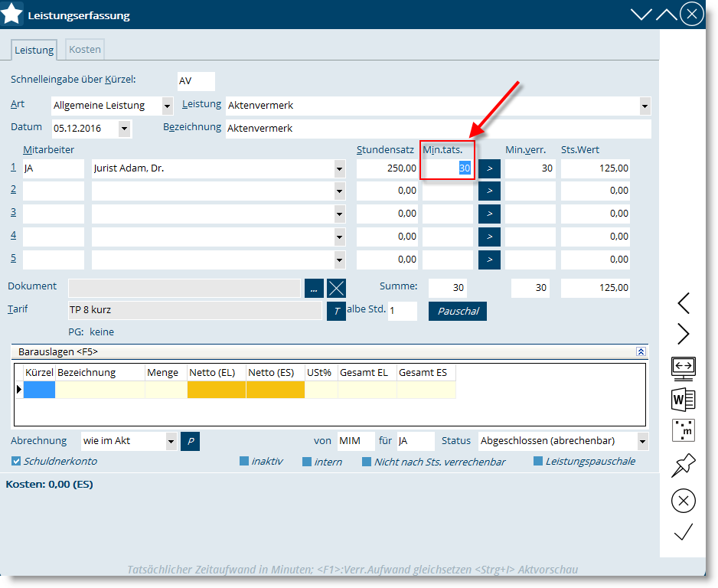Collapse the Barauslagen panel with the double-chevron icon
Viewport: 718px width, 588px height.
click(641, 351)
